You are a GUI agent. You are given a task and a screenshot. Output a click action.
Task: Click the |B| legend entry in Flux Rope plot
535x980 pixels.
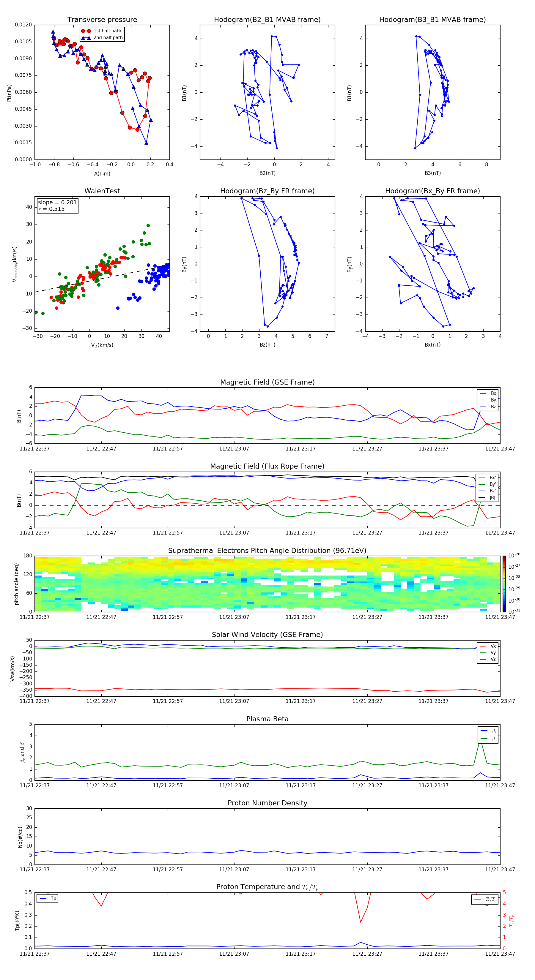click(x=487, y=498)
